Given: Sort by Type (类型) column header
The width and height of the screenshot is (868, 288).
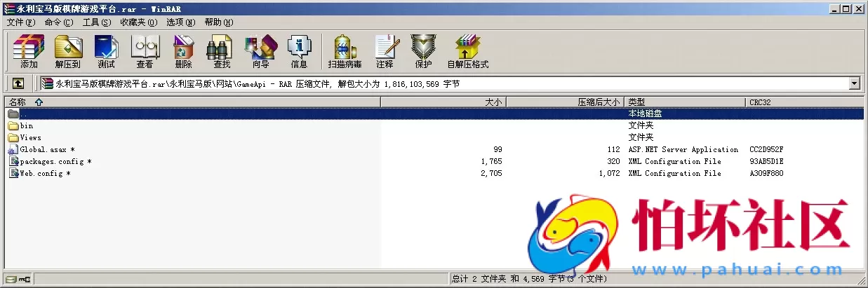Looking at the screenshot, I should click(x=686, y=102).
